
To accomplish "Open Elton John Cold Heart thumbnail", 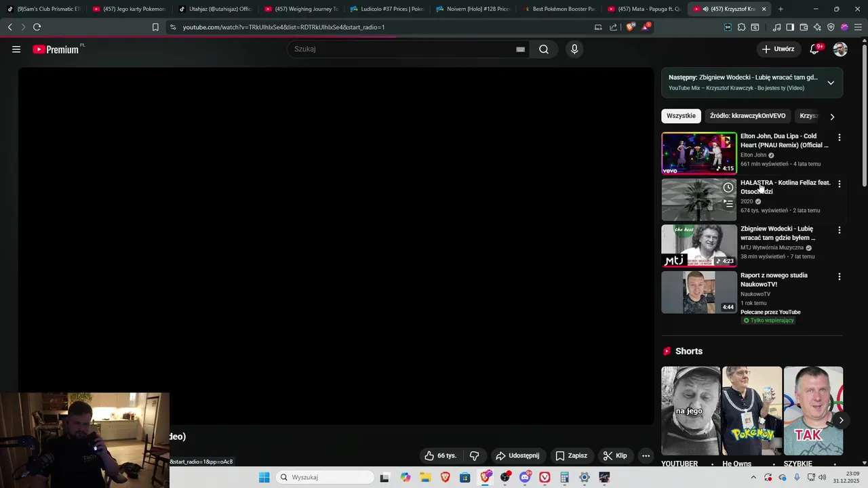I will coord(698,153).
